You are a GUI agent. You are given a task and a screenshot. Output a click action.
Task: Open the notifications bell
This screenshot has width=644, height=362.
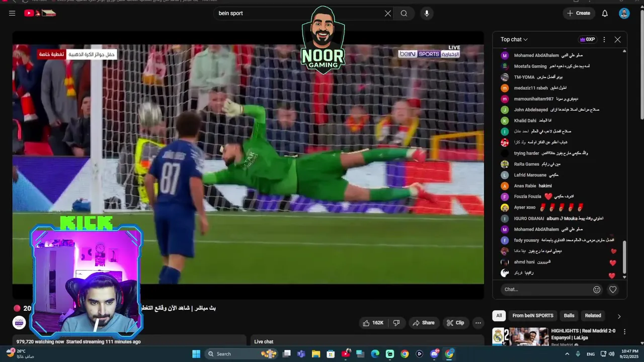pyautogui.click(x=605, y=14)
